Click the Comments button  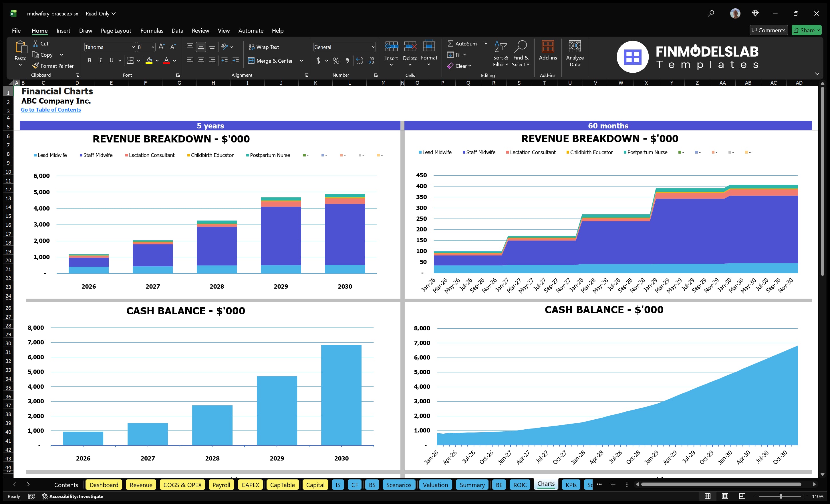click(x=769, y=30)
